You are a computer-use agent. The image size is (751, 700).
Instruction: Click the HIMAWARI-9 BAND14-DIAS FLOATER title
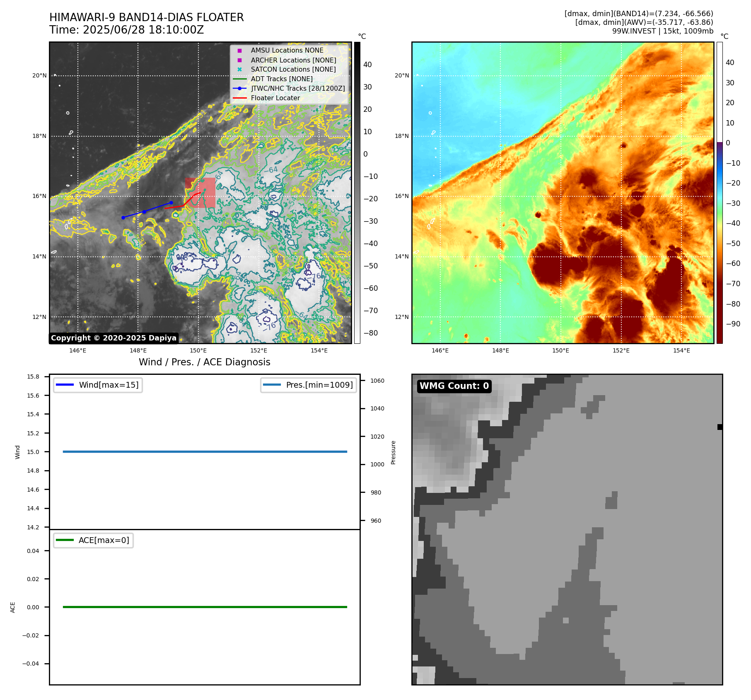[x=147, y=17]
